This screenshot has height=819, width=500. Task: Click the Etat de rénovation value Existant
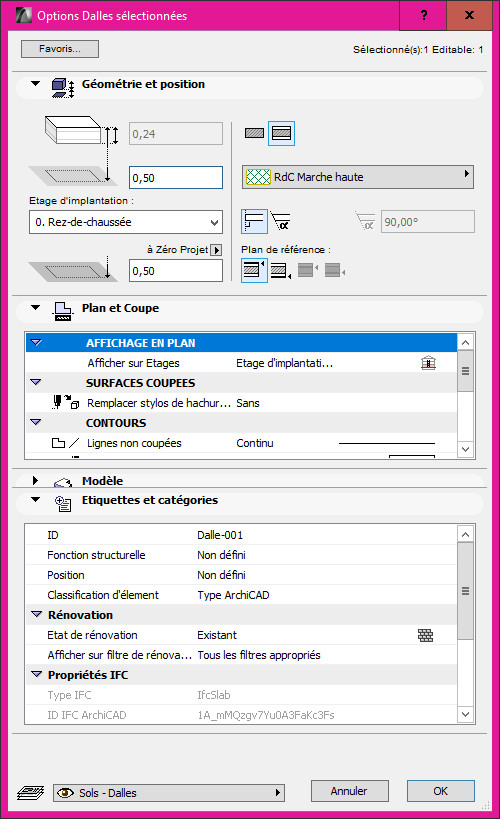217,635
